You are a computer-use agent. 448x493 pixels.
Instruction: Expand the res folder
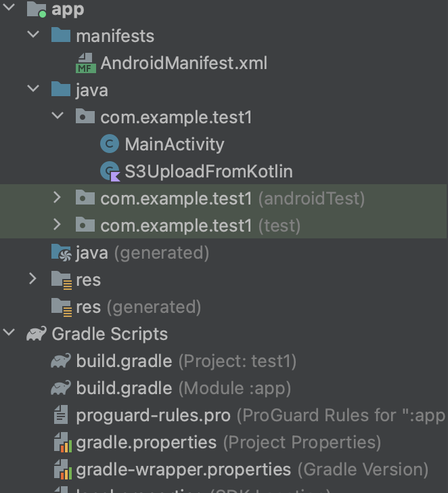(33, 280)
